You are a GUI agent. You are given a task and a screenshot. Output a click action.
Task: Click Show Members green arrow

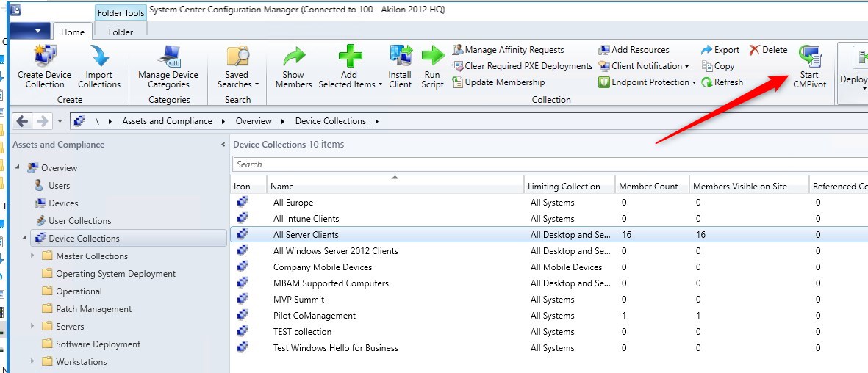pos(294,57)
